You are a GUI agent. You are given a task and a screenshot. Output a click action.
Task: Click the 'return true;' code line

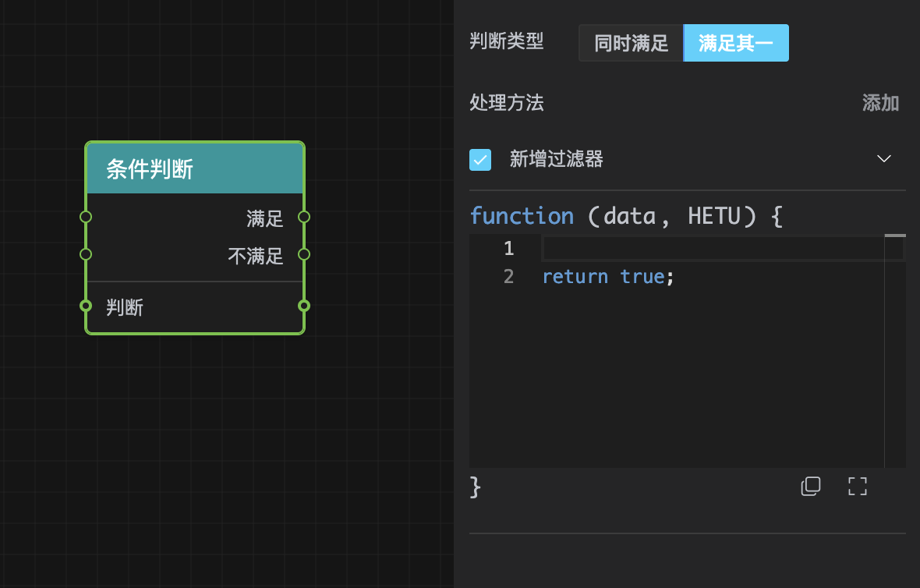(x=608, y=276)
